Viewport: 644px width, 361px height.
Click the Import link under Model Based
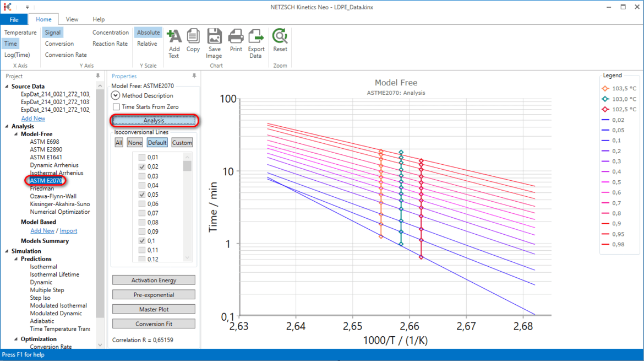pos(69,231)
